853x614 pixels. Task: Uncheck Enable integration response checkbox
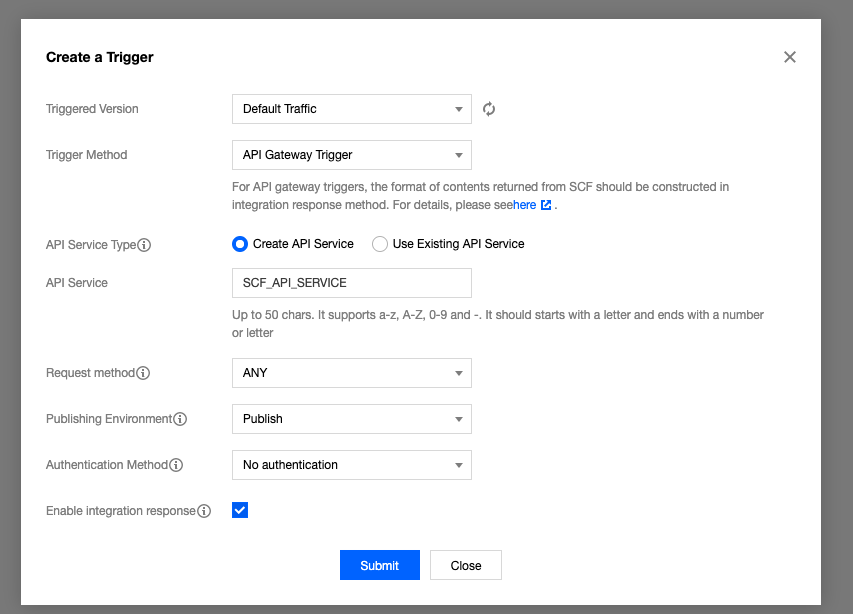[x=240, y=510]
